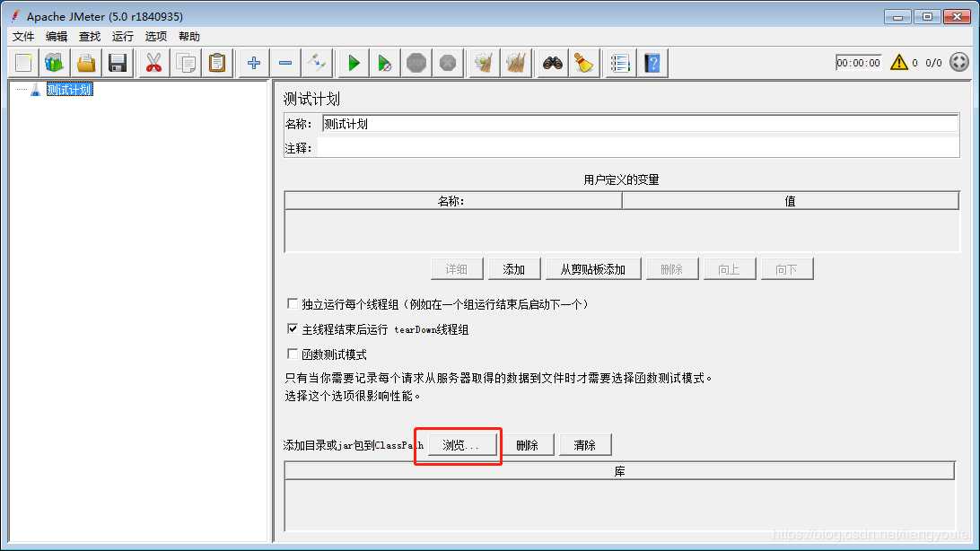The height and width of the screenshot is (551, 980).
Task: Open the 查找 menu
Action: 90,36
